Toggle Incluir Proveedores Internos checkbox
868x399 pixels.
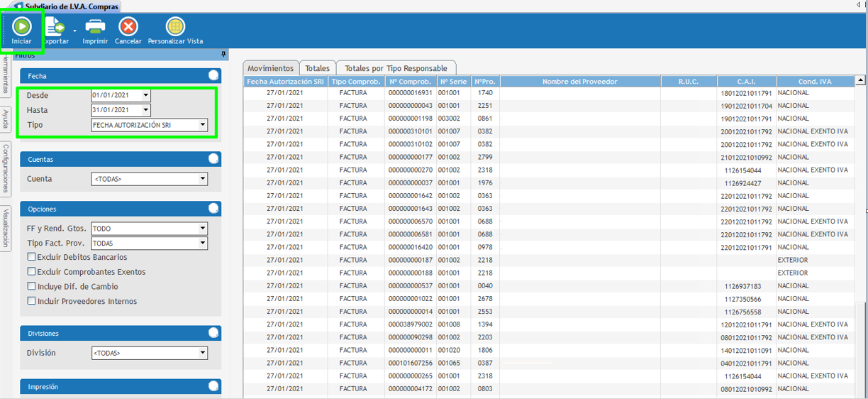tap(31, 301)
